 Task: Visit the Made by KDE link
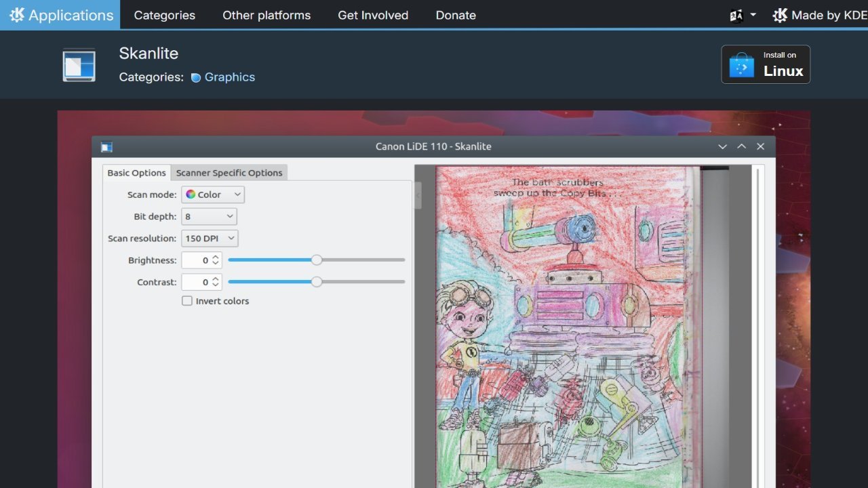click(820, 15)
